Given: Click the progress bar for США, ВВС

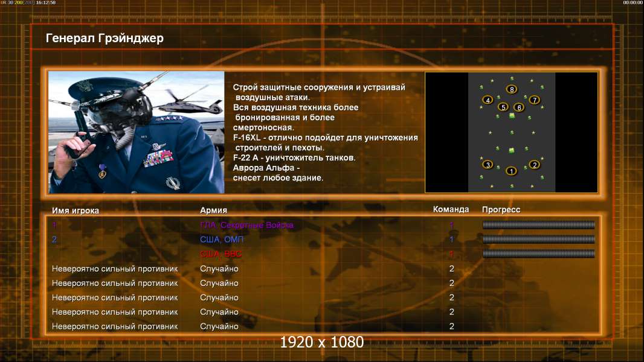Looking at the screenshot, I should (538, 254).
